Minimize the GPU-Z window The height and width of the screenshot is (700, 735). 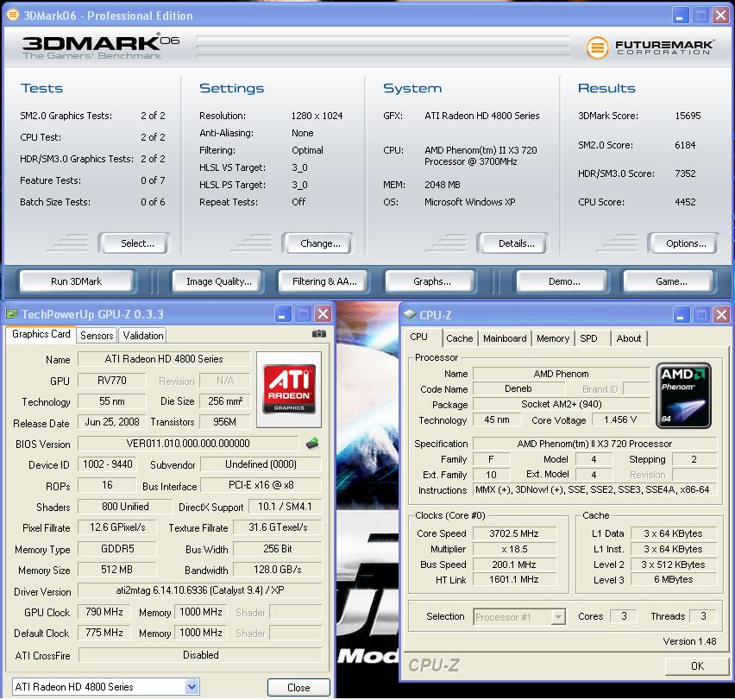(x=282, y=313)
